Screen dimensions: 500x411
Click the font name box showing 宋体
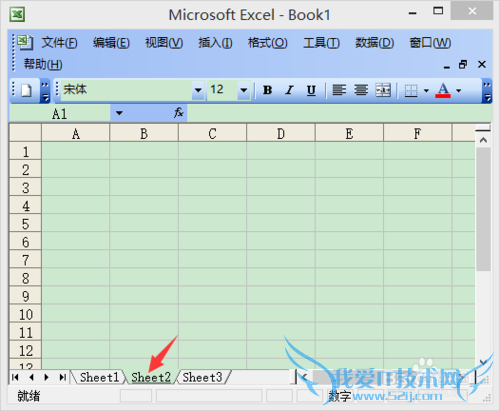(127, 90)
